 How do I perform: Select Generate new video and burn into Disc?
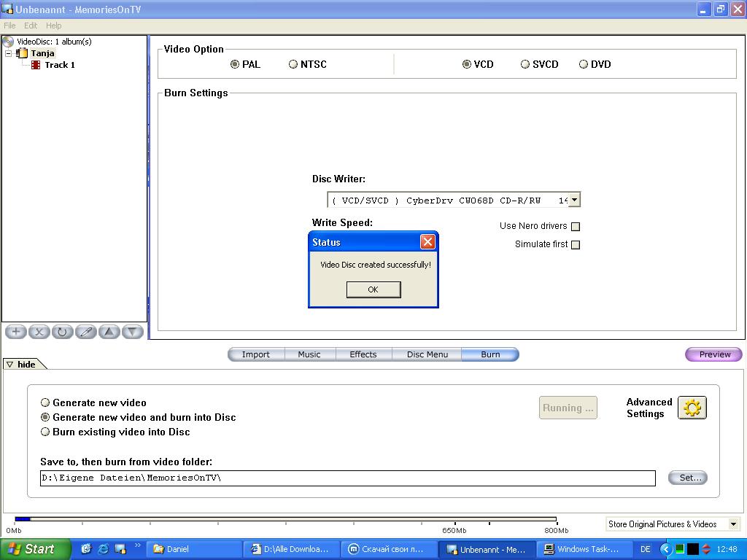(45, 417)
